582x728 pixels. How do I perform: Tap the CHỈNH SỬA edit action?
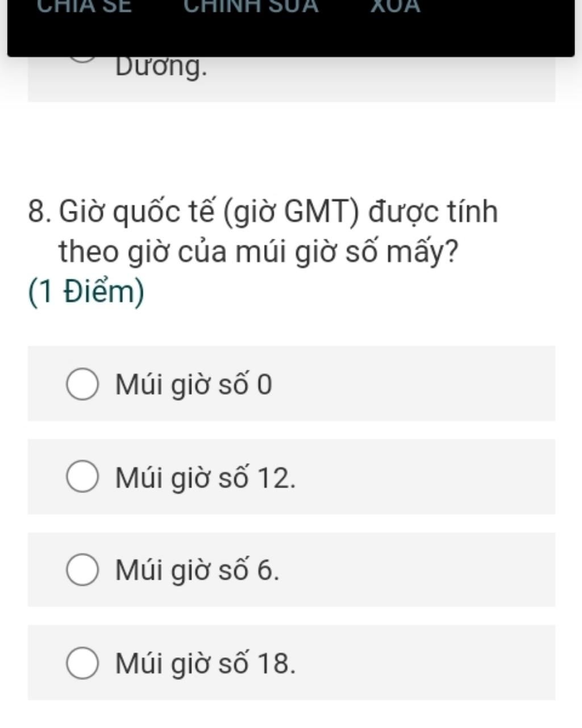pyautogui.click(x=251, y=6)
